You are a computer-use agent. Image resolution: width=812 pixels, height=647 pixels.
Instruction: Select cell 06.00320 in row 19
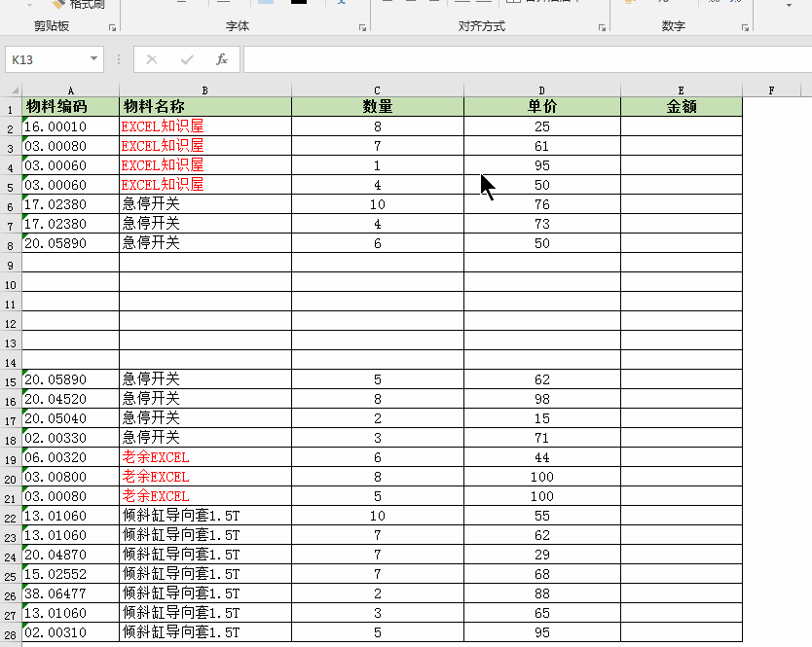[70, 457]
